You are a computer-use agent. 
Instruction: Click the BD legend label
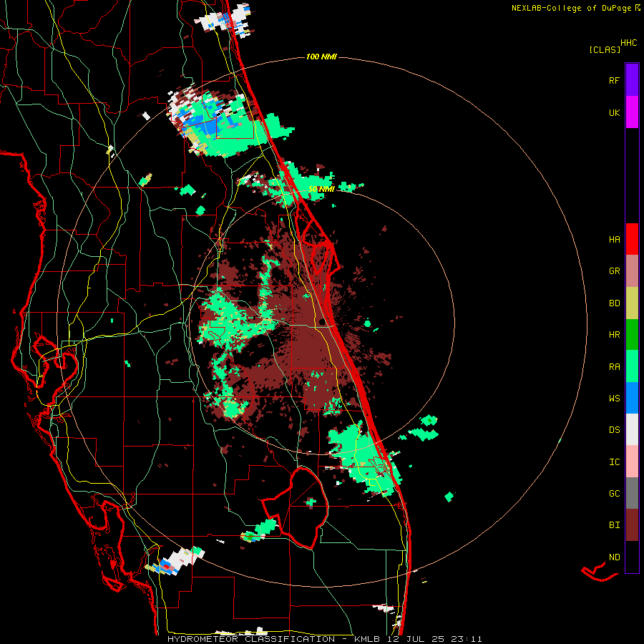pos(614,303)
